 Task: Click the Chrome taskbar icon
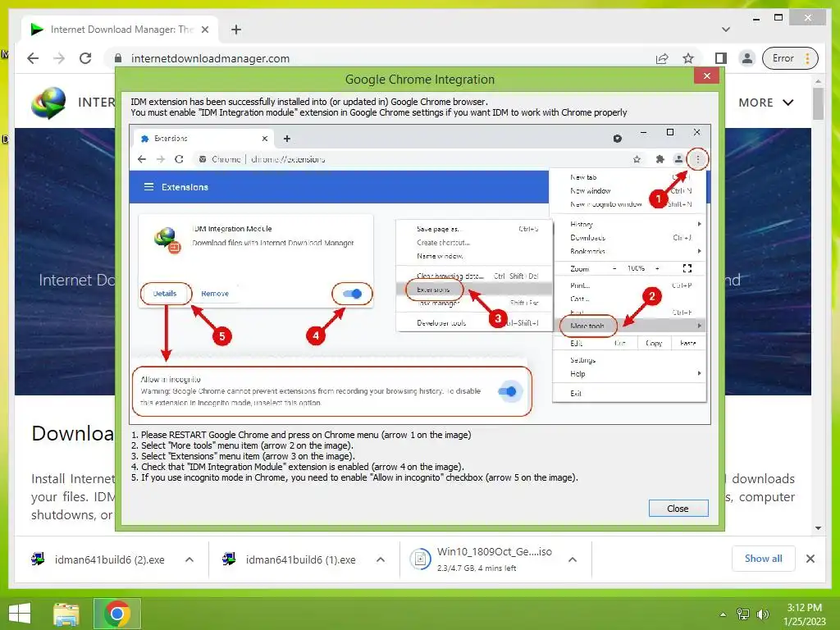coord(116,614)
